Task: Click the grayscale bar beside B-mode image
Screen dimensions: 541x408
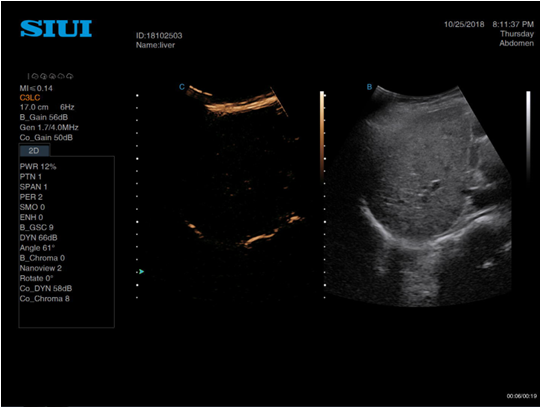Action: [528, 136]
